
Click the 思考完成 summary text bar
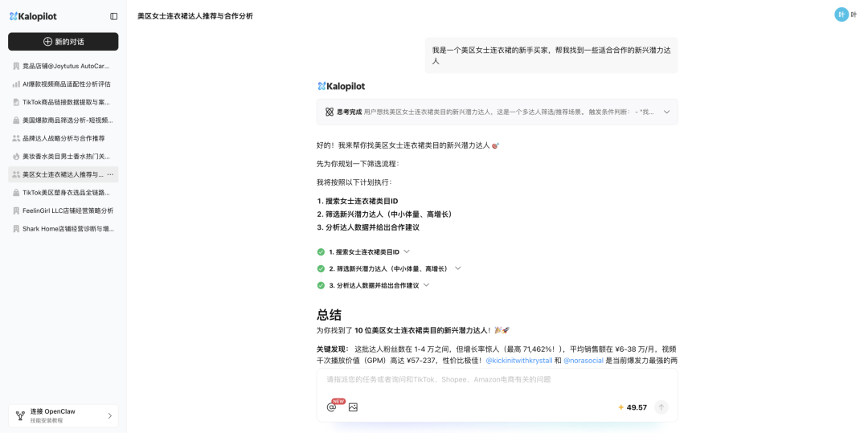pyautogui.click(x=497, y=112)
